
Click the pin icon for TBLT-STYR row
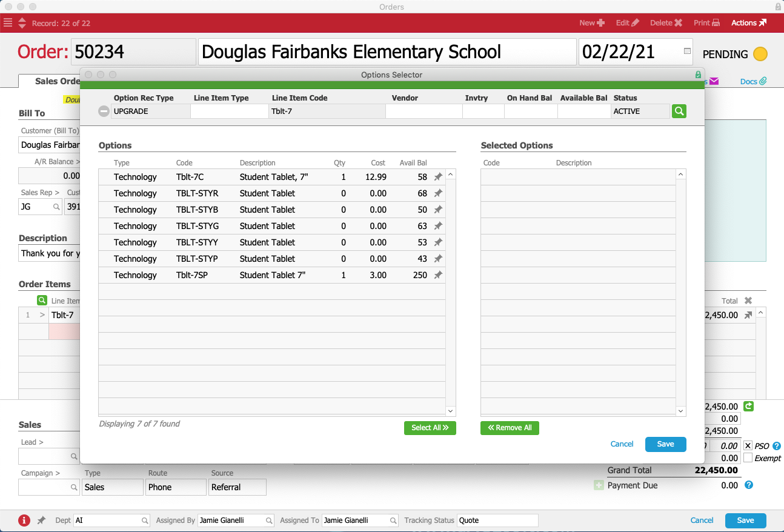click(x=438, y=193)
